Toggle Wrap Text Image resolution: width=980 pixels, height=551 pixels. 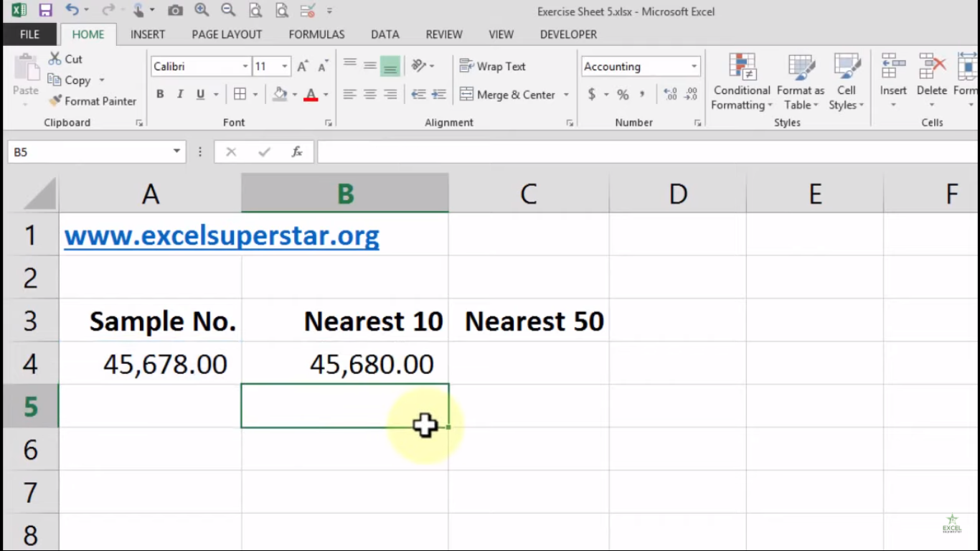[x=493, y=66]
